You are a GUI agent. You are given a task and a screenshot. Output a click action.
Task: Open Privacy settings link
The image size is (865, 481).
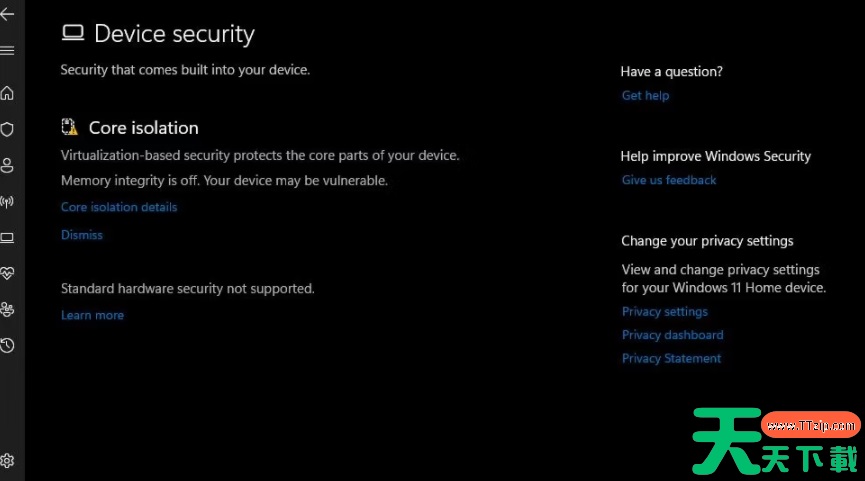click(x=665, y=312)
